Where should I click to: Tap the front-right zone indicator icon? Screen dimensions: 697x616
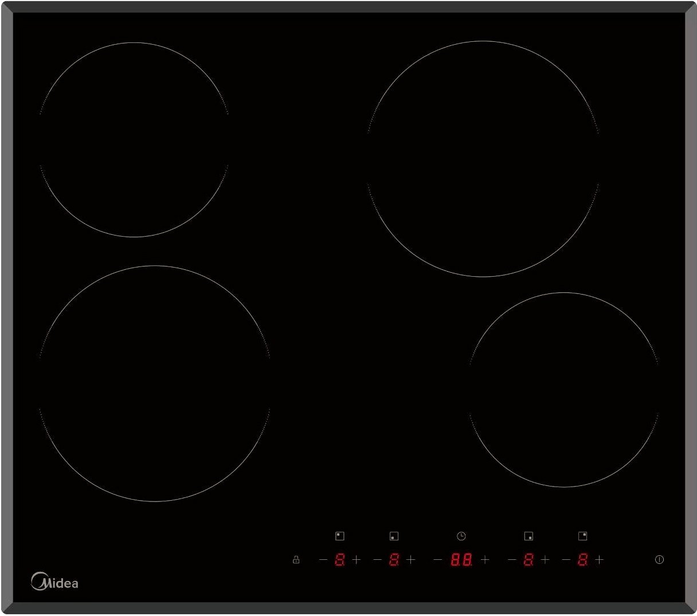(x=528, y=536)
